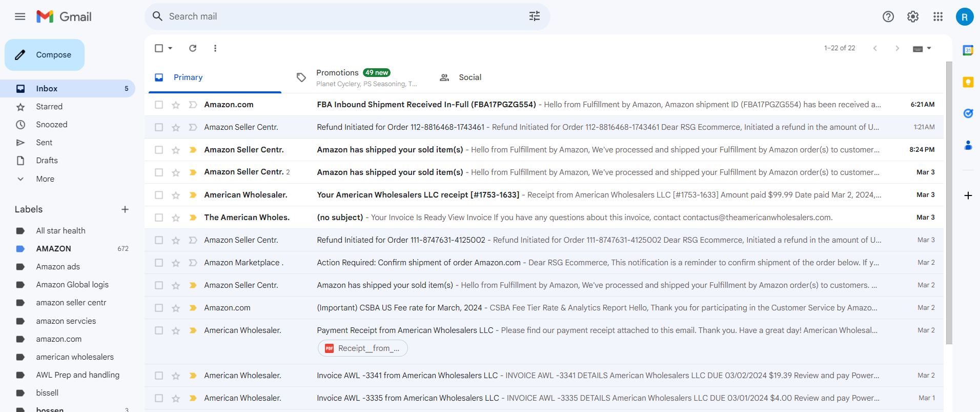980x412 pixels.
Task: Go to newer messages arrow
Action: (875, 48)
